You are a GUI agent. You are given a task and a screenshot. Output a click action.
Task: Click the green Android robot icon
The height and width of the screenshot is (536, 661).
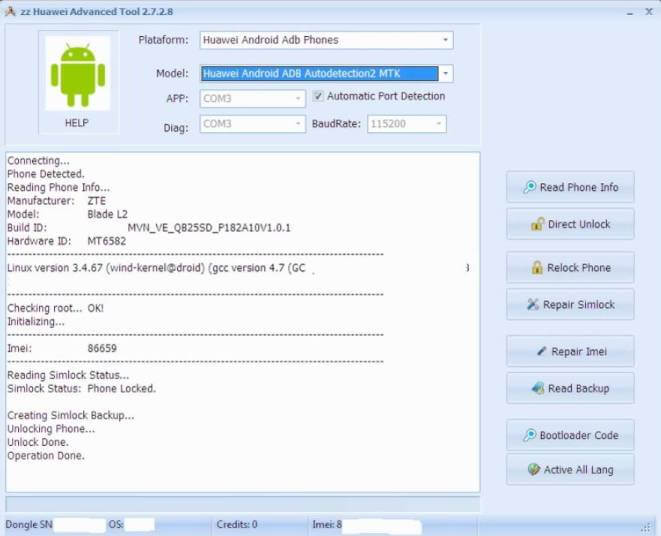78,75
